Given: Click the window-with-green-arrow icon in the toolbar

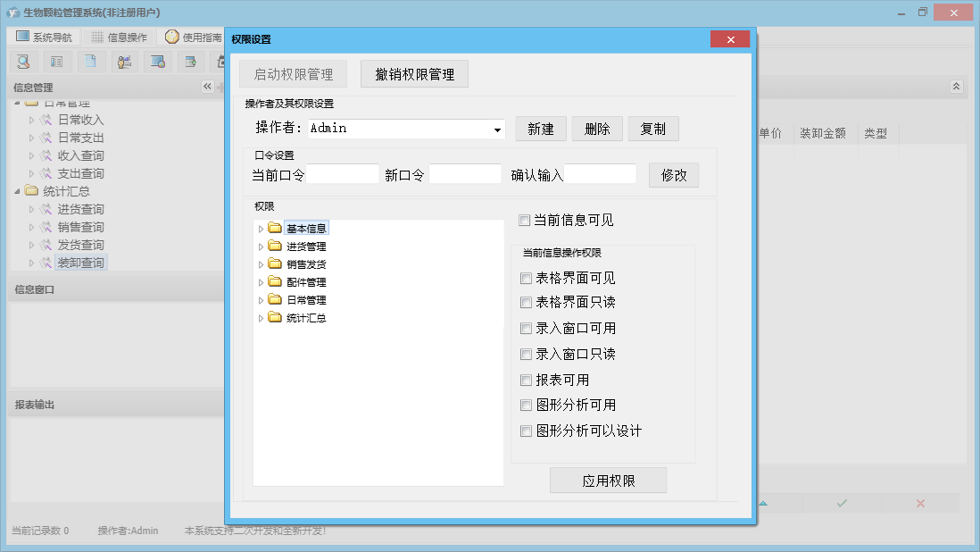Looking at the screenshot, I should [x=191, y=62].
